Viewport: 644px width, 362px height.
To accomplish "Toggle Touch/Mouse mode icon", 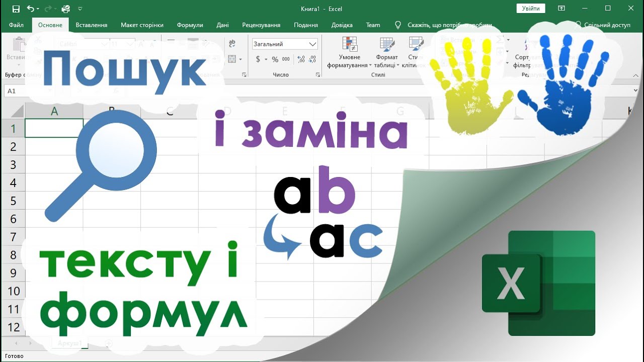I will point(65,9).
